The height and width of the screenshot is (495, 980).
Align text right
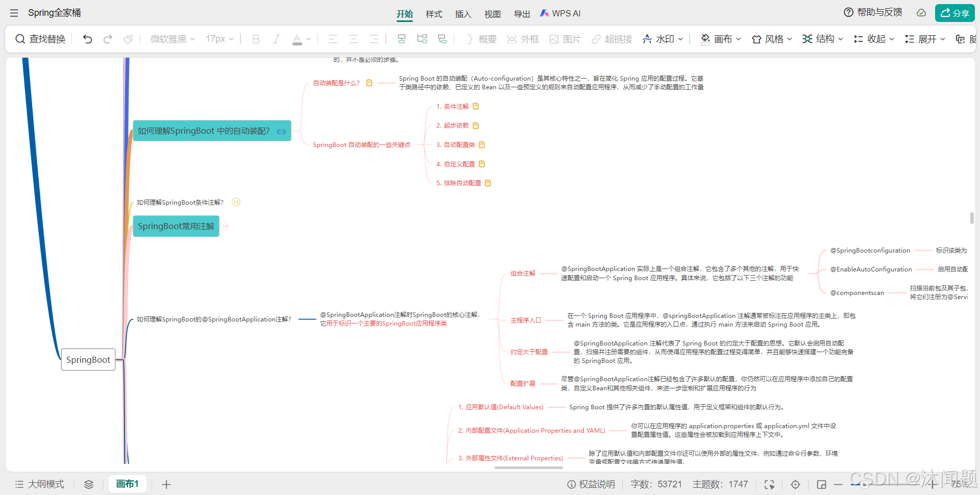[x=374, y=39]
